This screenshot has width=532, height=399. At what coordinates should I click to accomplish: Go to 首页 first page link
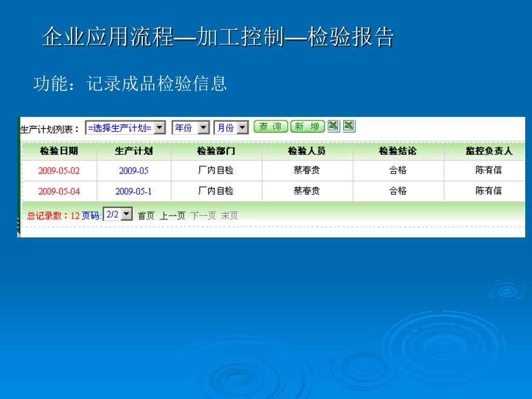tap(146, 216)
